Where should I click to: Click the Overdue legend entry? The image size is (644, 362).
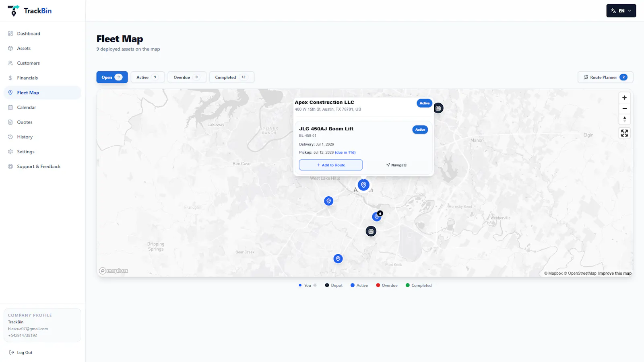tap(386, 285)
